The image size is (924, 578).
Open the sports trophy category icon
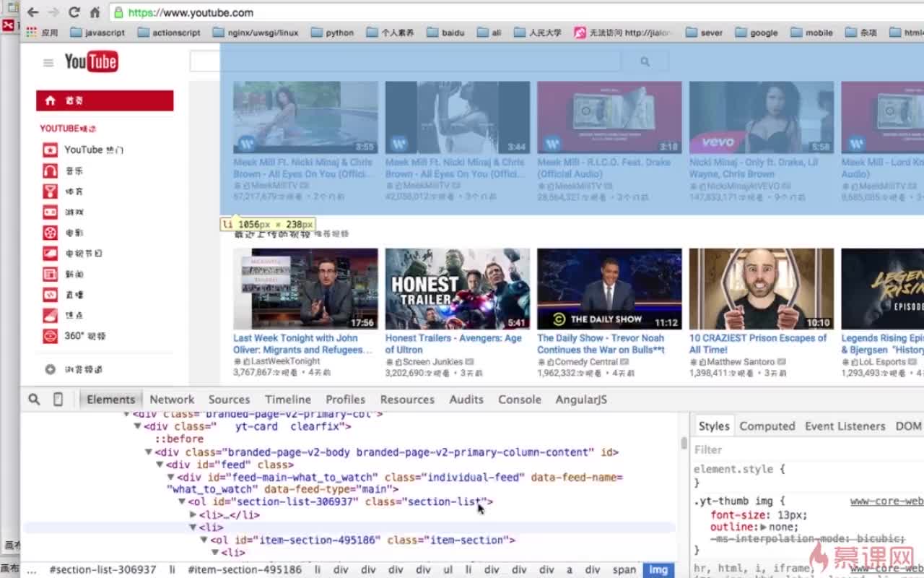tap(50, 191)
